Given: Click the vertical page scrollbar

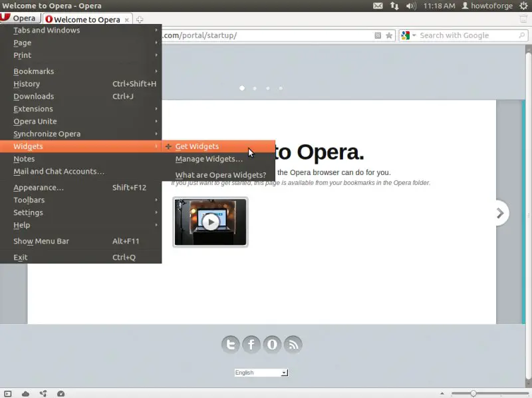Looking at the screenshot, I should (x=528, y=216).
